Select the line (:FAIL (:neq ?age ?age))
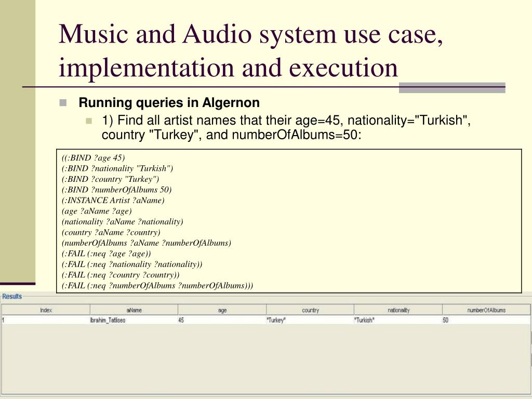 click(x=106, y=254)
